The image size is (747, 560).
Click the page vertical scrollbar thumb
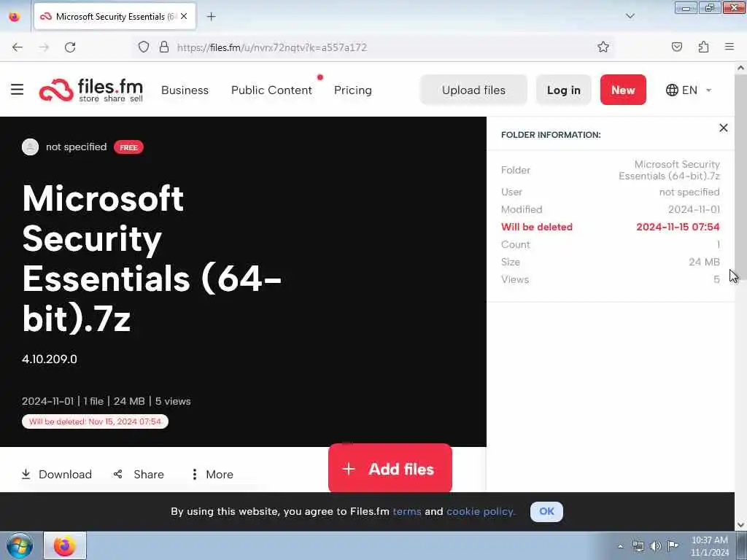tap(740, 176)
